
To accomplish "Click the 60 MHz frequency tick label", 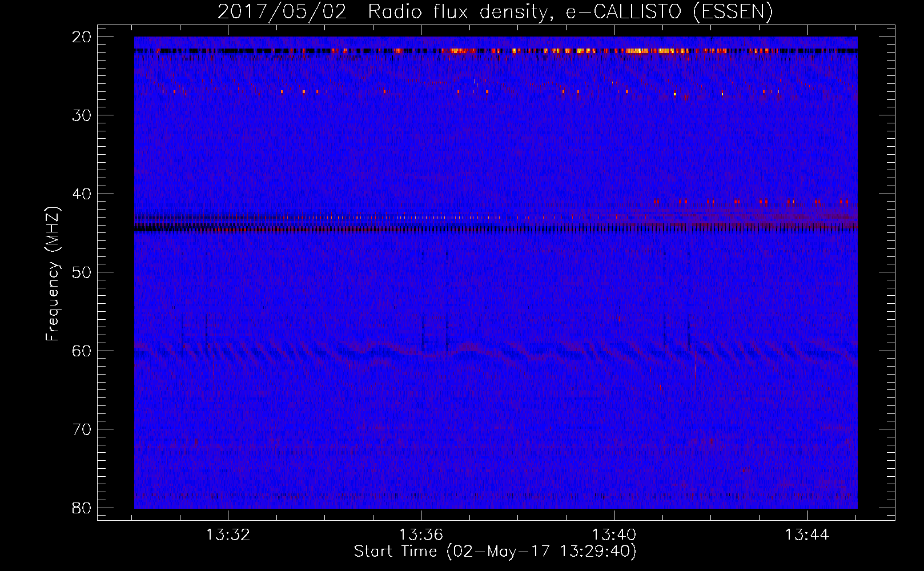I will tap(82, 351).
